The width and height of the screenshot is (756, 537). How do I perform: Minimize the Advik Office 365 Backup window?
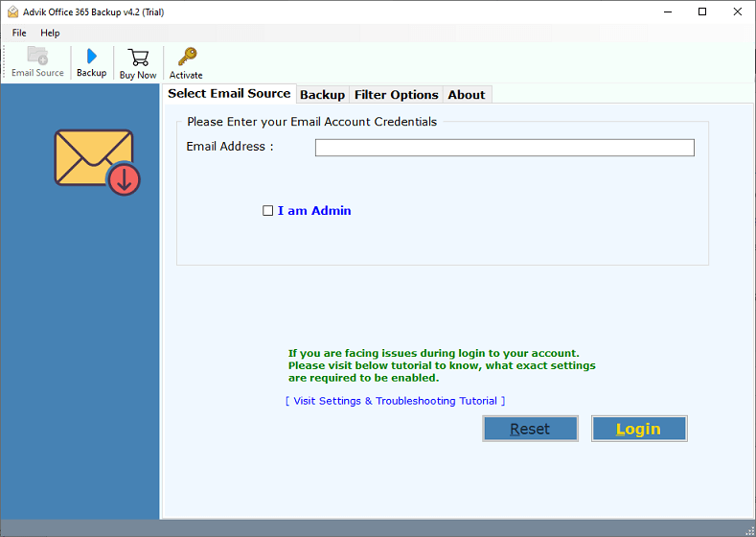(668, 12)
